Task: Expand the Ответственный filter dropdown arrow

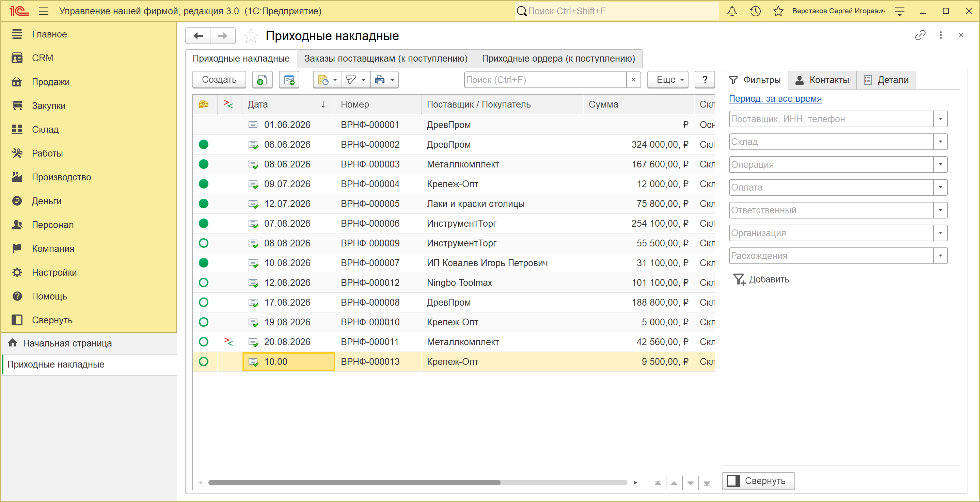Action: point(941,210)
